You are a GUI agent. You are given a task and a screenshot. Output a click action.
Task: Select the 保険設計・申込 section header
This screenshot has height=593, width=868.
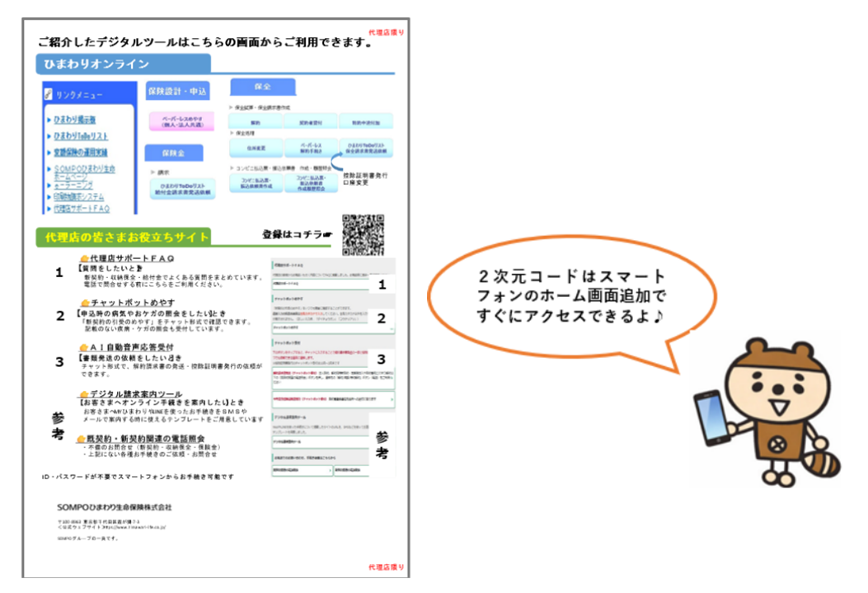click(x=178, y=92)
